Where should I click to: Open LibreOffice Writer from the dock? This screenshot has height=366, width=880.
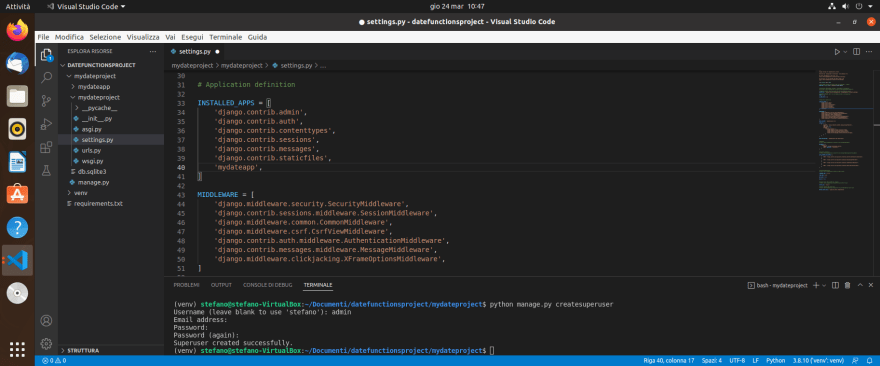coord(17,162)
